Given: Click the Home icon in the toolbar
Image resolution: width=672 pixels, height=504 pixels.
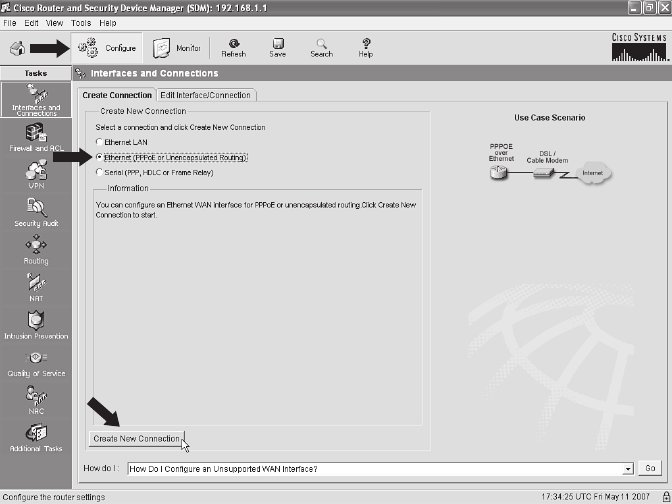Looking at the screenshot, I should click(18, 48).
